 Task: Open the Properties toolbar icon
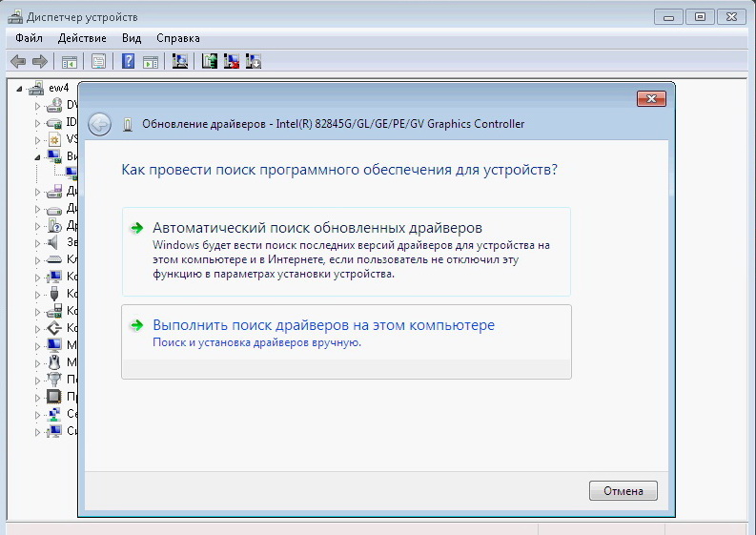pos(98,62)
